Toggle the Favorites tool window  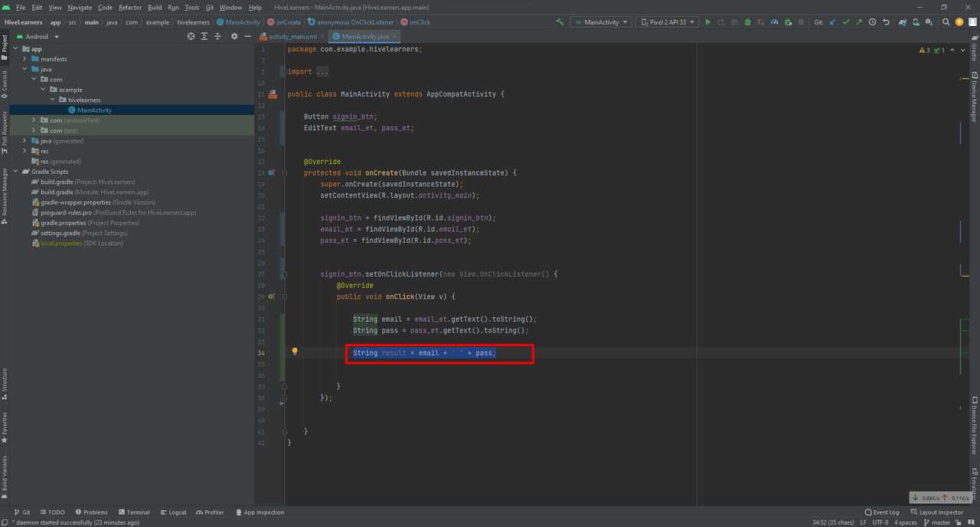coord(5,427)
